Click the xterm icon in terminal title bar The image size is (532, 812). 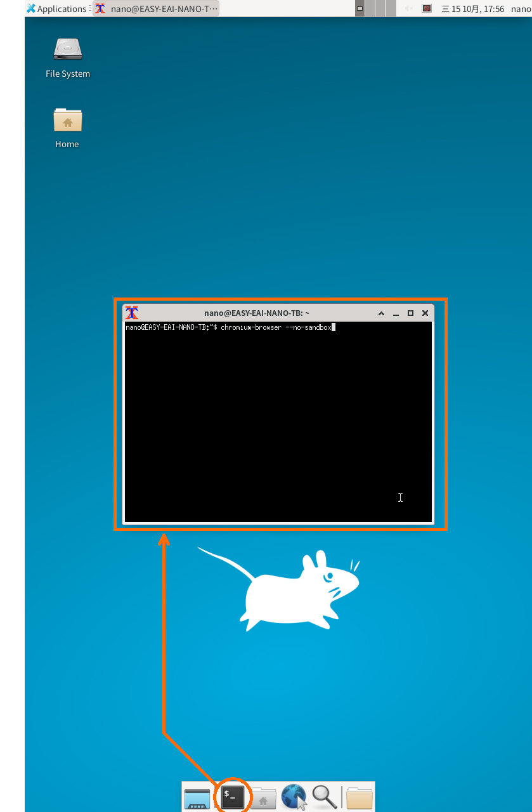(x=132, y=313)
